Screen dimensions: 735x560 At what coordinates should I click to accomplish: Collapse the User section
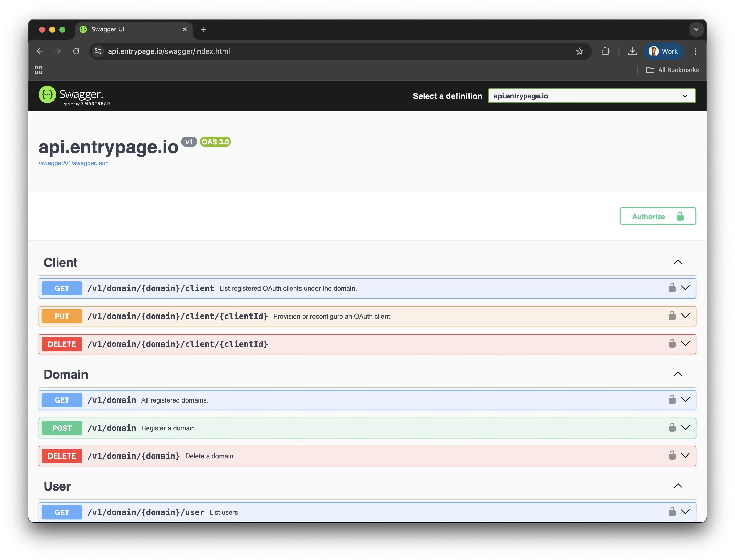point(678,486)
